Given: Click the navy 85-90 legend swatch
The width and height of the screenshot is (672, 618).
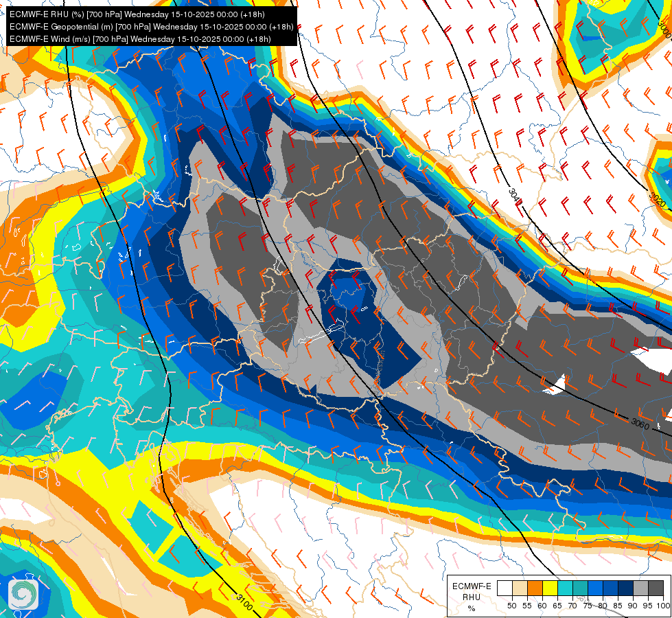Looking at the screenshot, I should 625,588.
